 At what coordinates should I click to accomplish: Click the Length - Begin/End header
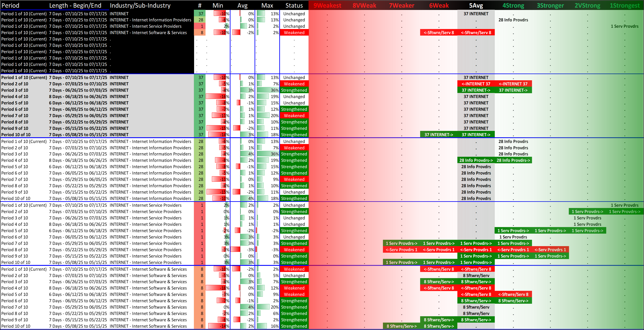coord(75,6)
